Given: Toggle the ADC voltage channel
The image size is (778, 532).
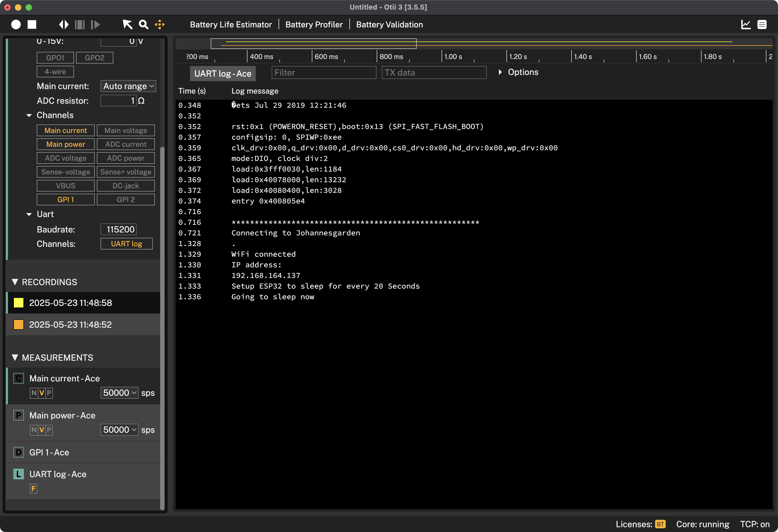Looking at the screenshot, I should [x=66, y=158].
